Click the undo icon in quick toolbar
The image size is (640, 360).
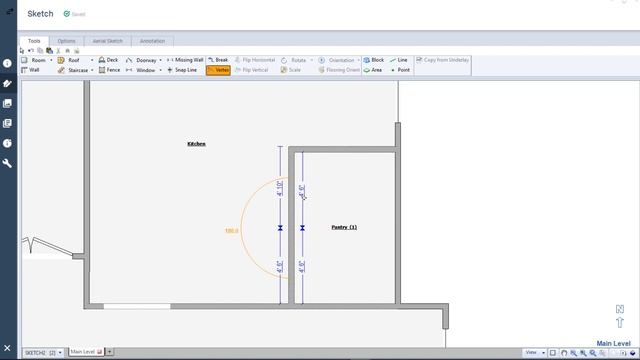[x=31, y=51]
